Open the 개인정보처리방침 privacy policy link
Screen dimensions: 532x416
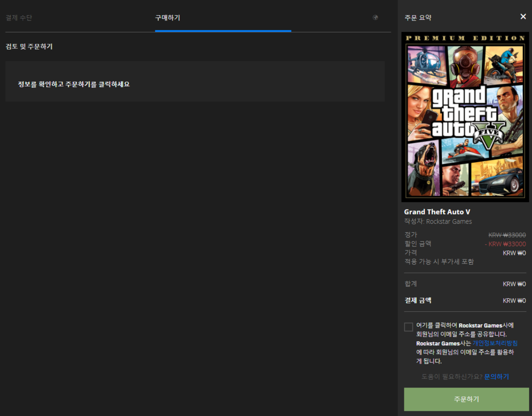(x=495, y=343)
